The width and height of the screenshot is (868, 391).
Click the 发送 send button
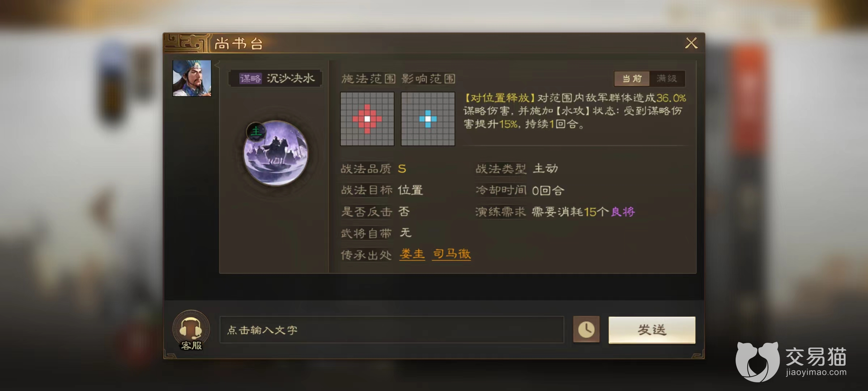(x=652, y=330)
